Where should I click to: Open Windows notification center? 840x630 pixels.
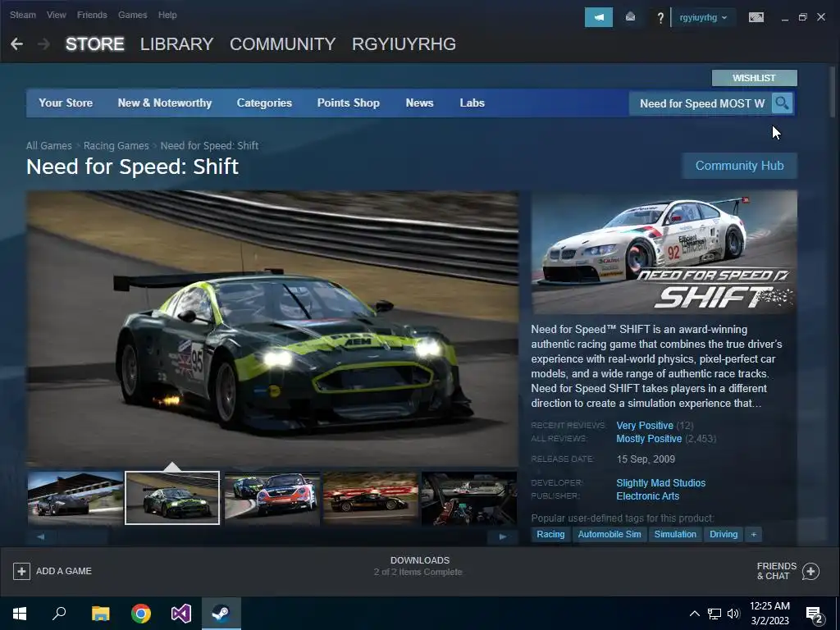tap(815, 614)
